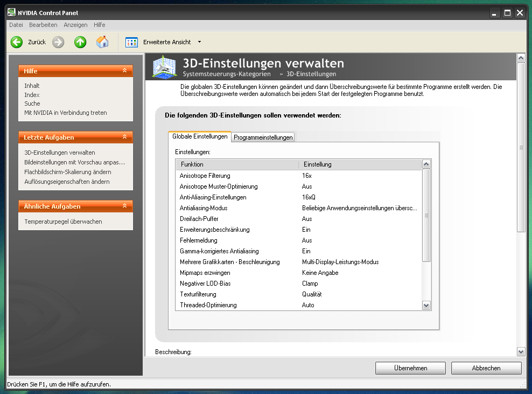The image size is (532, 394).
Task: Click the Abbrechen button
Action: click(x=486, y=368)
